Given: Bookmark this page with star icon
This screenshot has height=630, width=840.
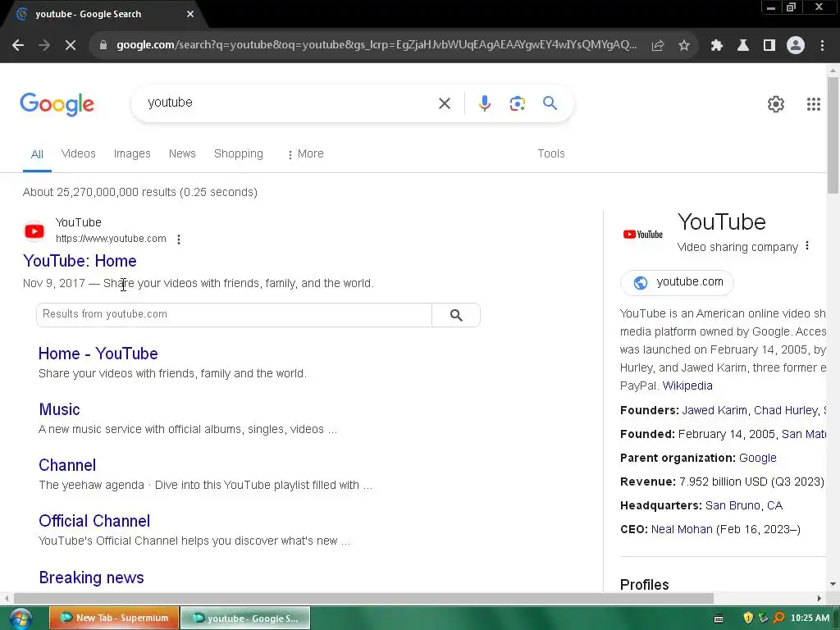Looking at the screenshot, I should point(684,46).
